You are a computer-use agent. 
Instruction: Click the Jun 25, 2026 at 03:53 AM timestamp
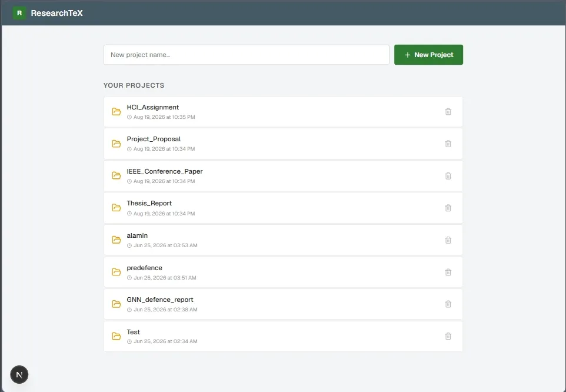pyautogui.click(x=165, y=245)
